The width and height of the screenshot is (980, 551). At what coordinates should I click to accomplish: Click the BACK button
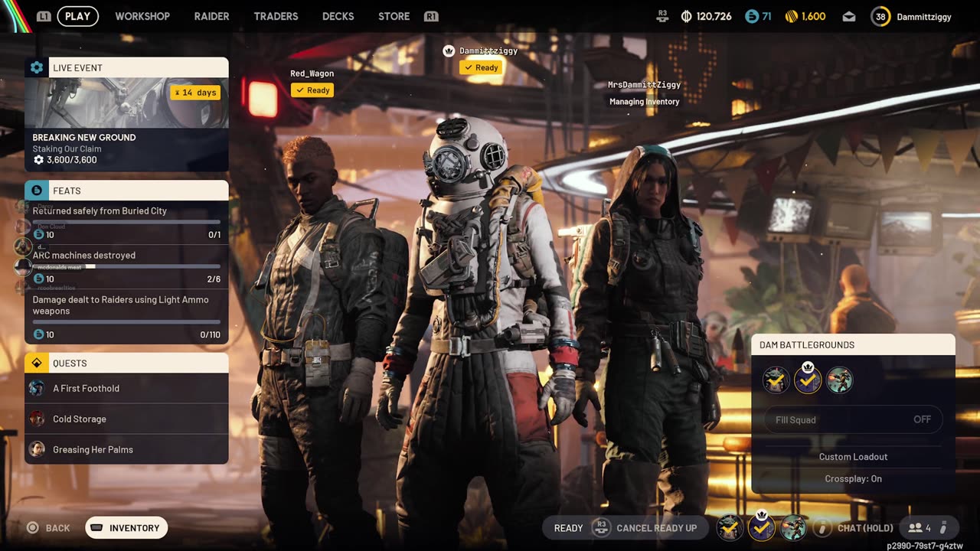pyautogui.click(x=48, y=528)
